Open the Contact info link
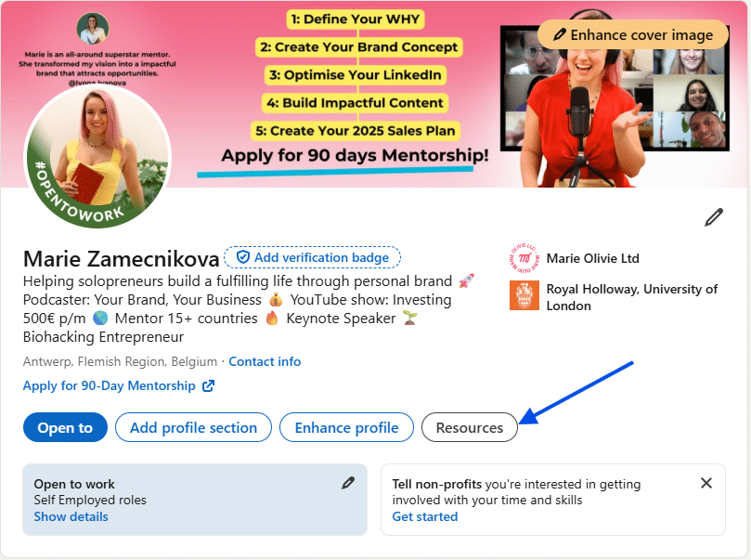This screenshot has width=751, height=560. coord(265,361)
